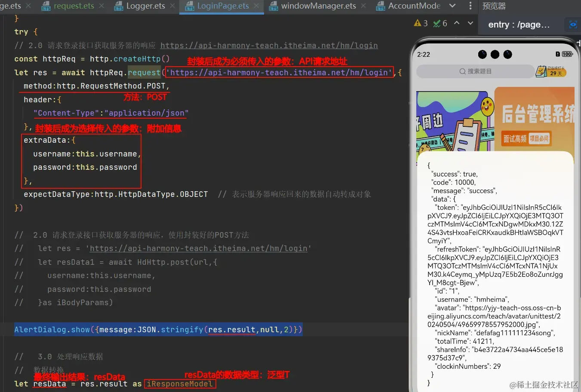Tap the check-in calendar icon in preview
The height and width of the screenshot is (392, 581).
point(541,71)
